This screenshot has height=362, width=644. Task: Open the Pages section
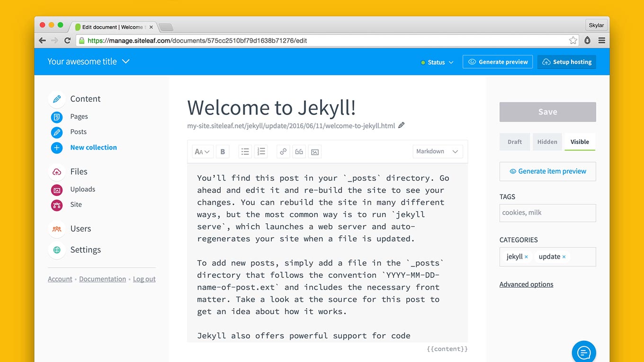(x=79, y=116)
